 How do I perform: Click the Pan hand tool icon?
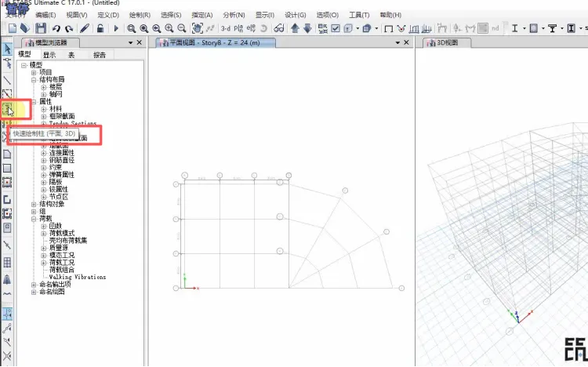click(x=198, y=28)
